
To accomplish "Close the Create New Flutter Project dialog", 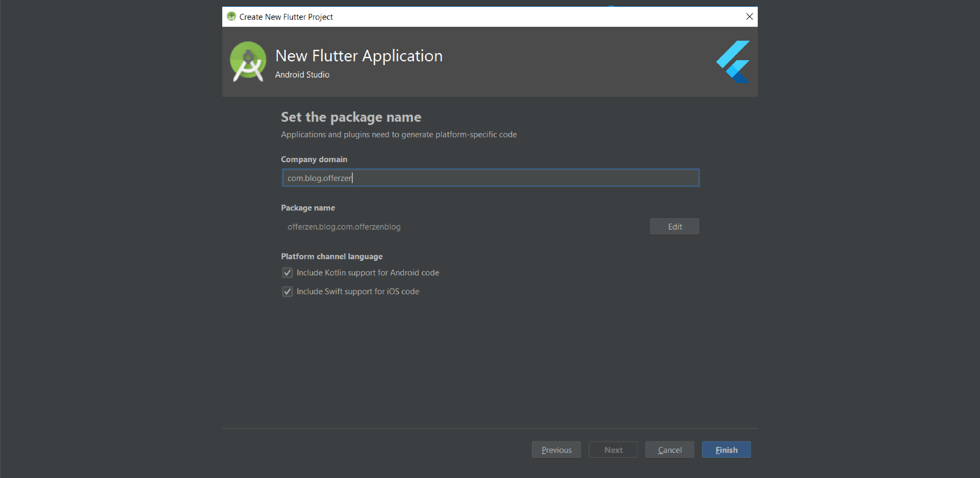I will coord(749,16).
